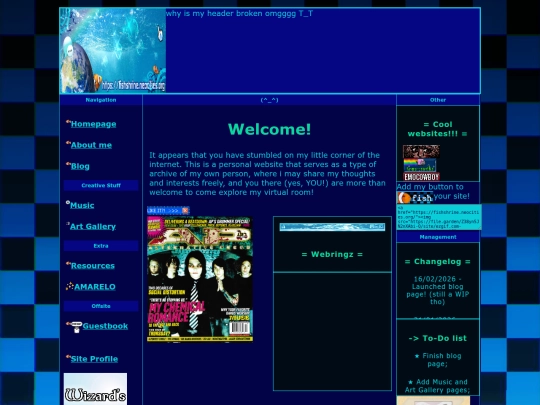540x405 pixels.
Task: Close the LIKE IT popup with red X
Action: coord(185,210)
